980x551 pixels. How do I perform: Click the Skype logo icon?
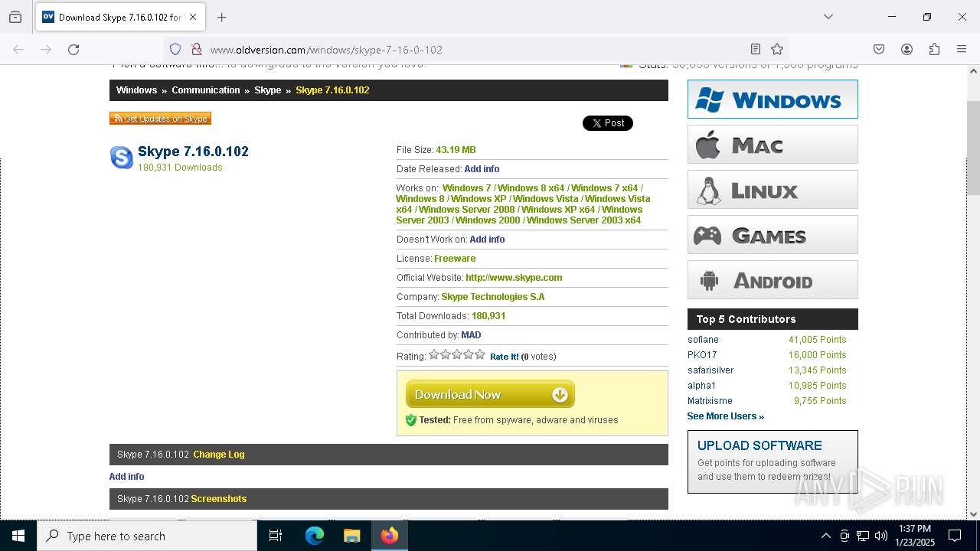click(122, 158)
